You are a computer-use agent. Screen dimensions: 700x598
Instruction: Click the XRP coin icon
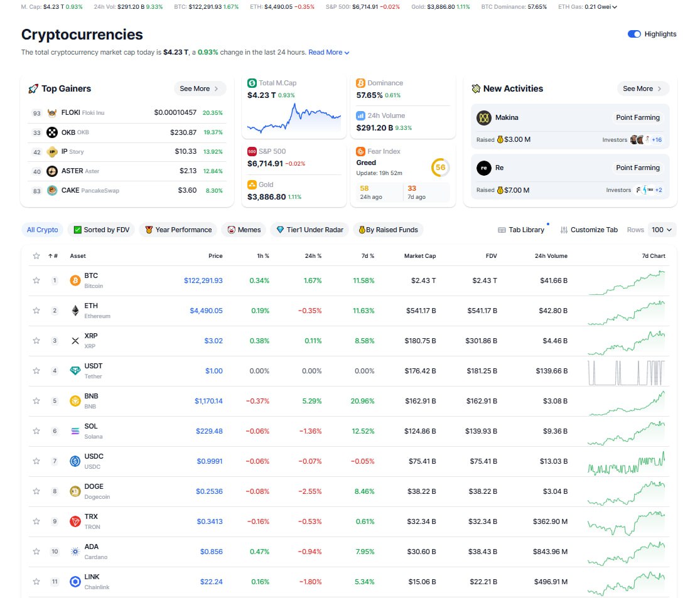pos(75,341)
